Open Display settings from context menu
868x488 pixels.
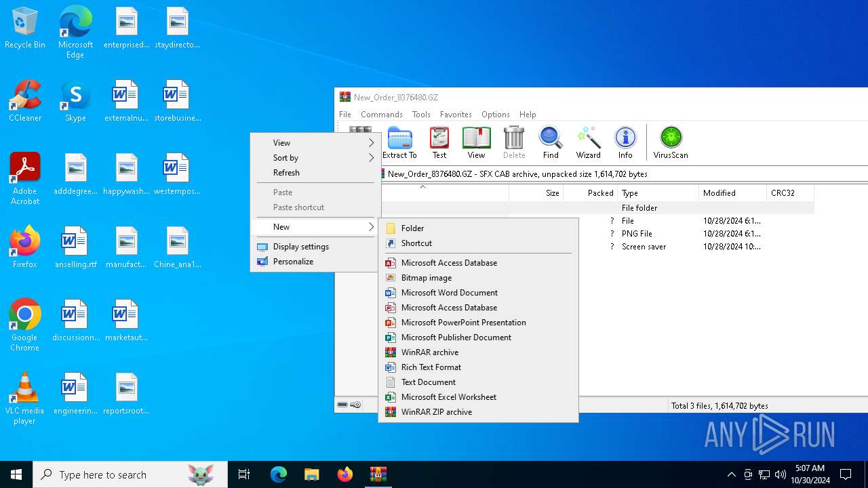[x=315, y=247]
